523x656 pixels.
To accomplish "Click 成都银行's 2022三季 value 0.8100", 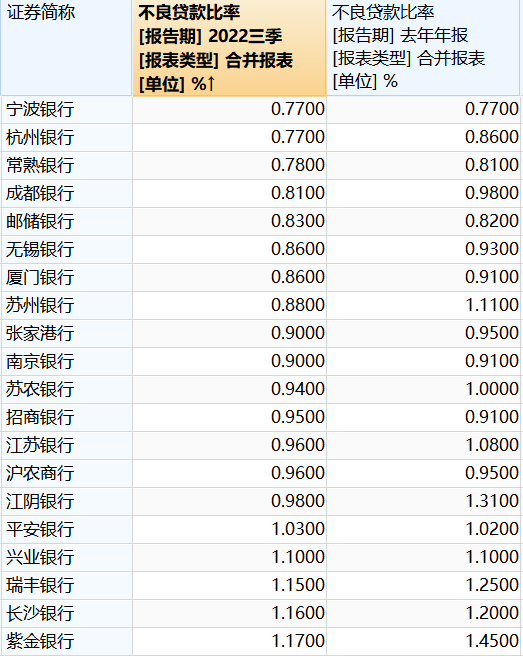I will coord(298,193).
